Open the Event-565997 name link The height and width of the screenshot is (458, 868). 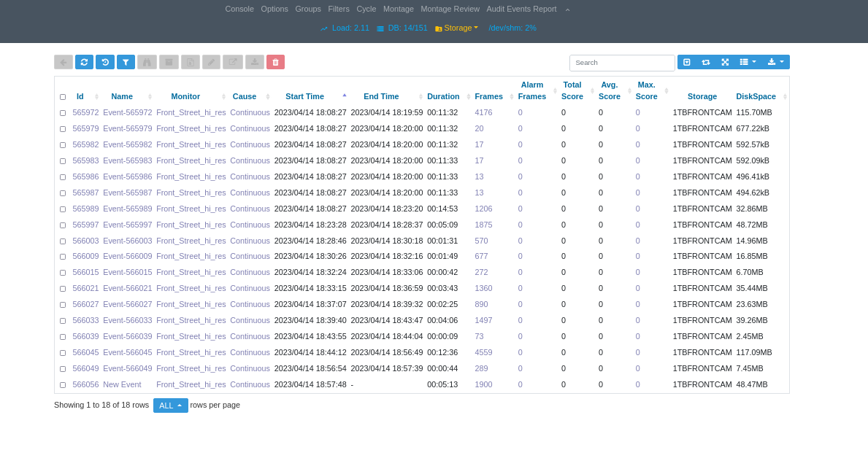coord(127,225)
